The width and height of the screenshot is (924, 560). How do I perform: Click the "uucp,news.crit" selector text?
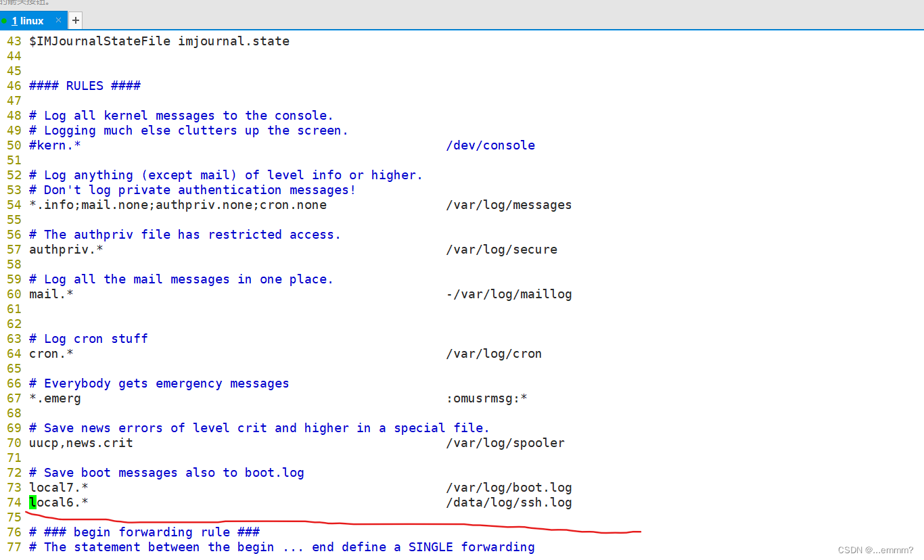[x=81, y=443]
